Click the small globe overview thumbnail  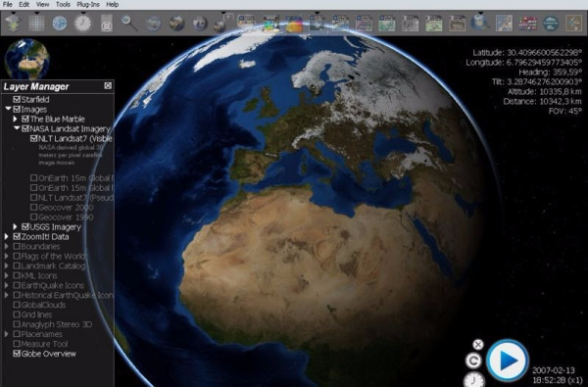(27, 59)
